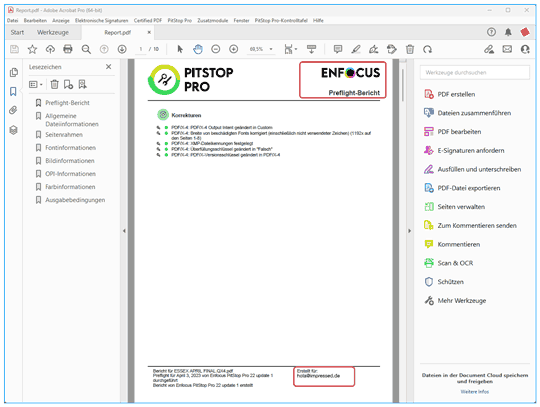Jump to Seitenrahmen bookmark
Viewport: 540px width, 407px height.
[x=64, y=135]
